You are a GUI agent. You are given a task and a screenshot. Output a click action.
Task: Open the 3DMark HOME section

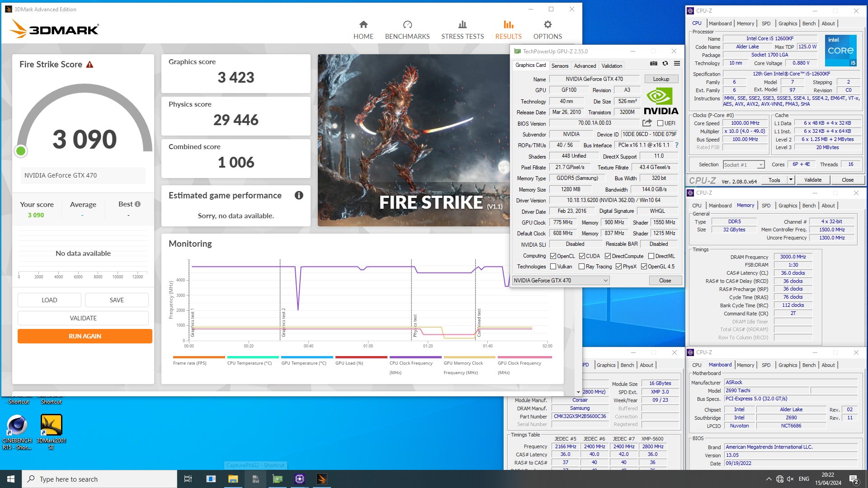363,30
